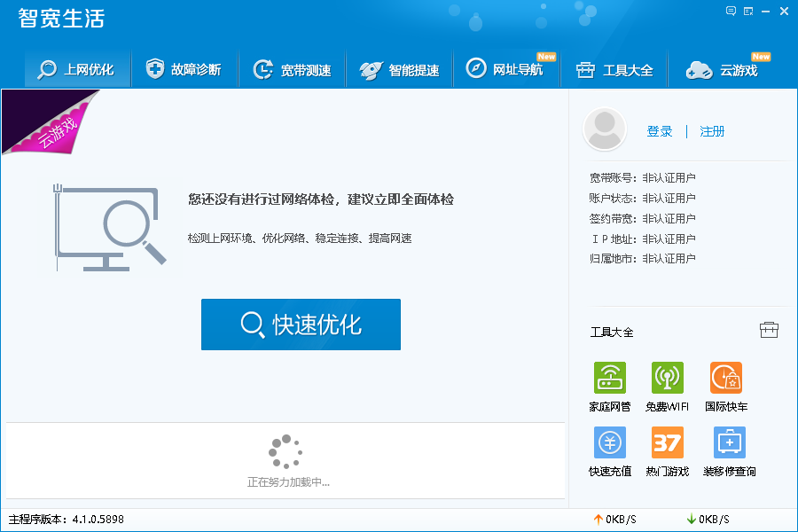Open the 网址导航 tab
Screen dimensions: 798x532
click(506, 69)
